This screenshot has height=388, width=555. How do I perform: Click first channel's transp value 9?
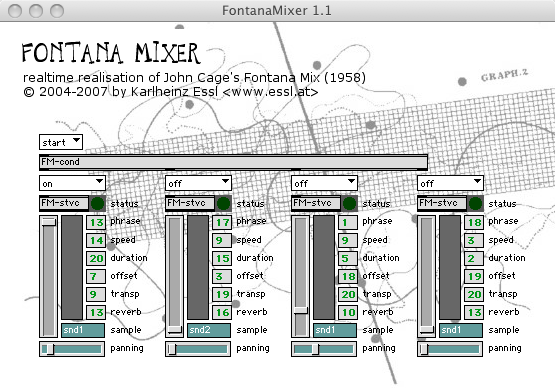pos(96,294)
